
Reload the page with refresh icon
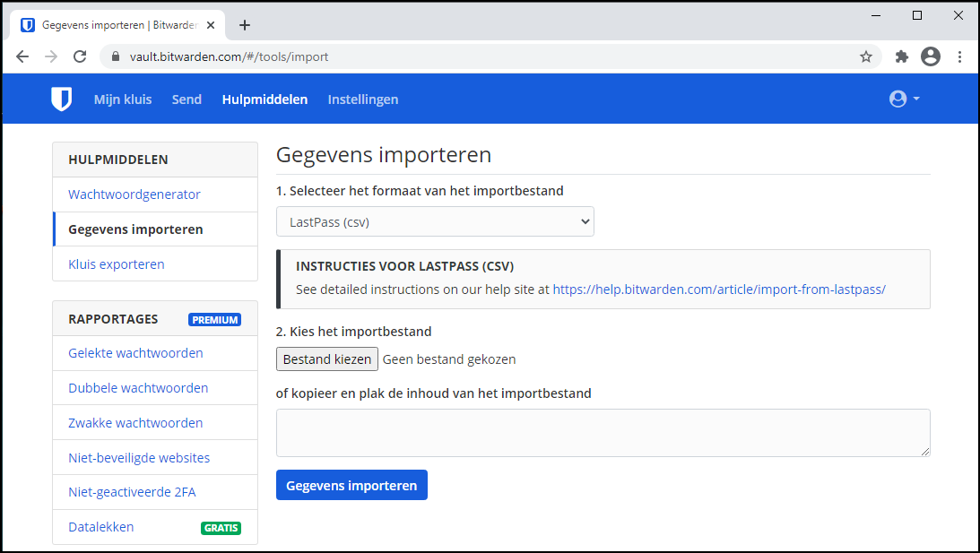click(80, 56)
